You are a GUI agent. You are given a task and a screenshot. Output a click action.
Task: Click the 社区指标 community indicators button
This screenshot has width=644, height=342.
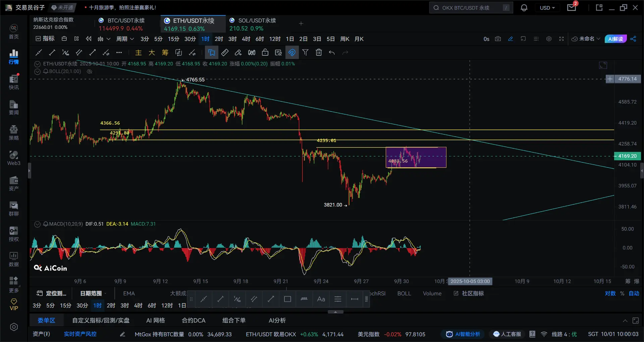pos(469,293)
